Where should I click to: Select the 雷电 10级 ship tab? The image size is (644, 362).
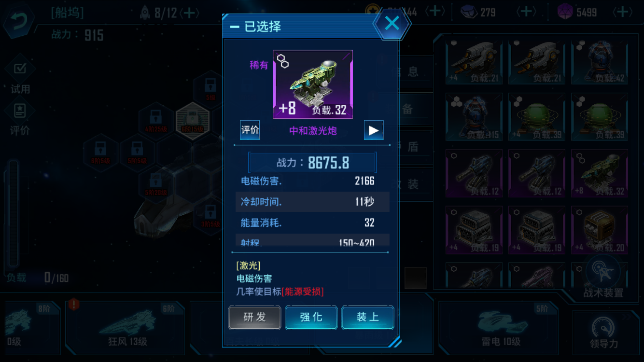coord(498,328)
